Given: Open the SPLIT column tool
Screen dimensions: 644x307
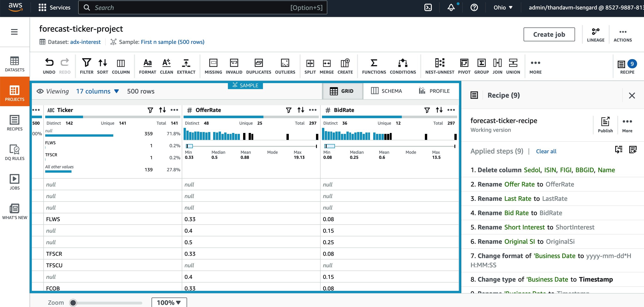Looking at the screenshot, I should pos(310,66).
